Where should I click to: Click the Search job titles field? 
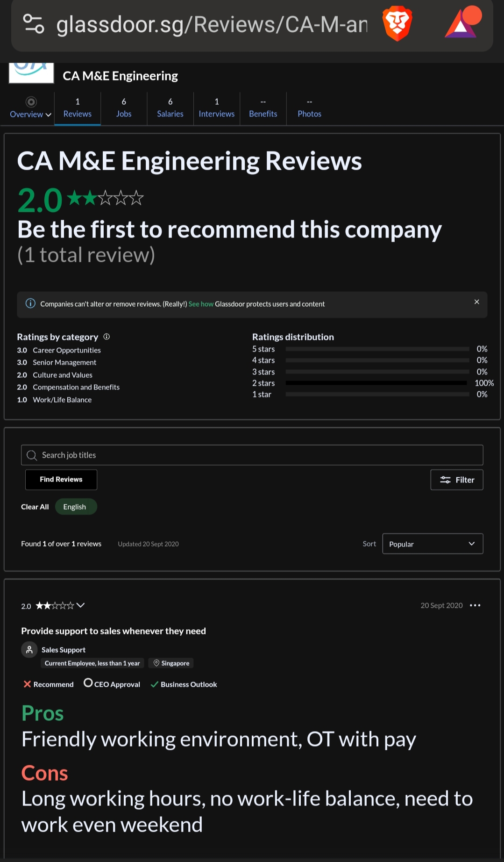pos(252,455)
